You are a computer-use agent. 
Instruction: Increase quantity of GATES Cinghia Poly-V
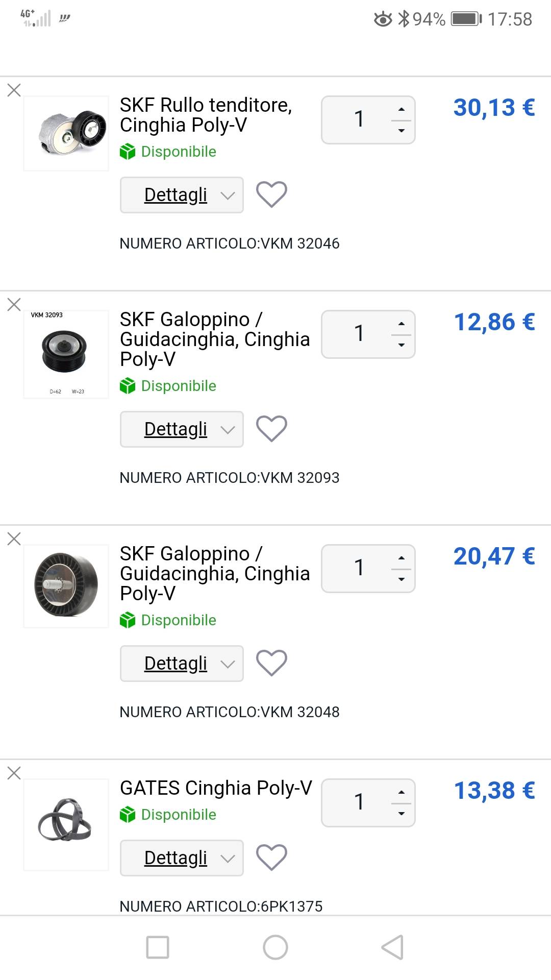pos(402,792)
